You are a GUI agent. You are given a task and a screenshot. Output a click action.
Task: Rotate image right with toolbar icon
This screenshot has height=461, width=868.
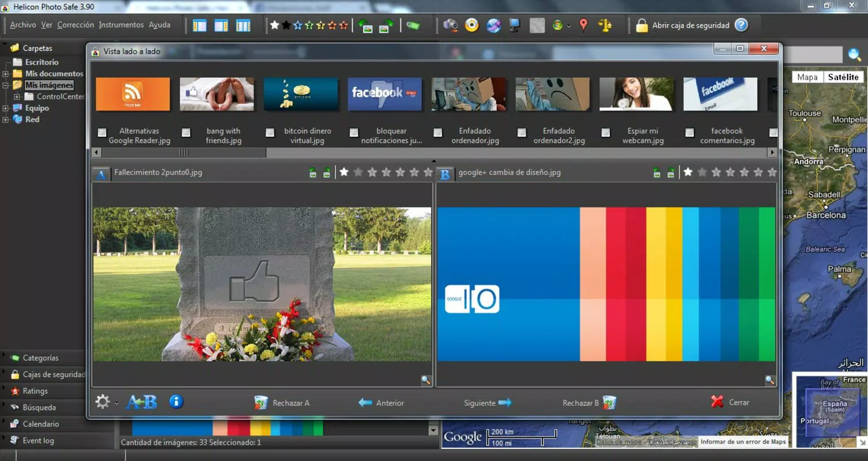pos(386,25)
